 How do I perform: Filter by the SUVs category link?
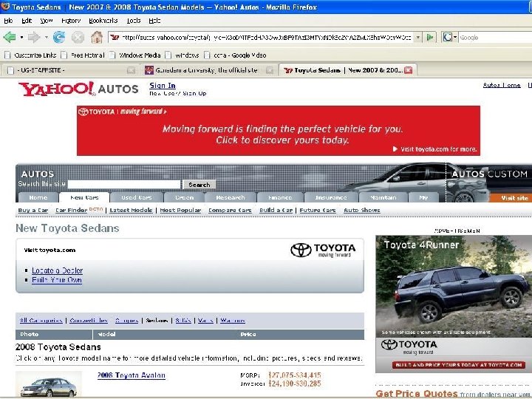tap(183, 320)
